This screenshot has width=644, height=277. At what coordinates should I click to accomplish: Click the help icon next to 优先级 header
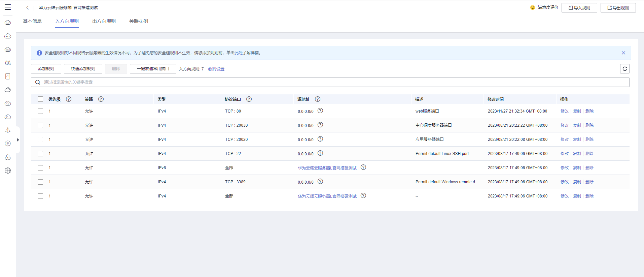[69, 99]
